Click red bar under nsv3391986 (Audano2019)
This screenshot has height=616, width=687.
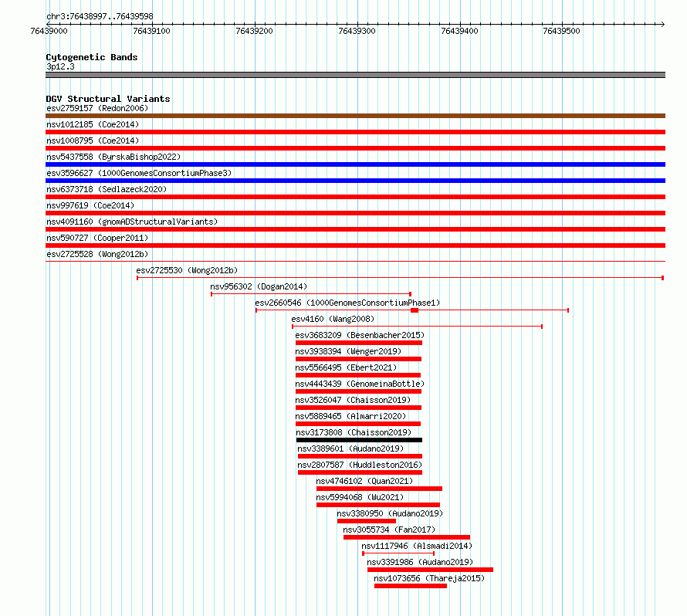pyautogui.click(x=430, y=570)
